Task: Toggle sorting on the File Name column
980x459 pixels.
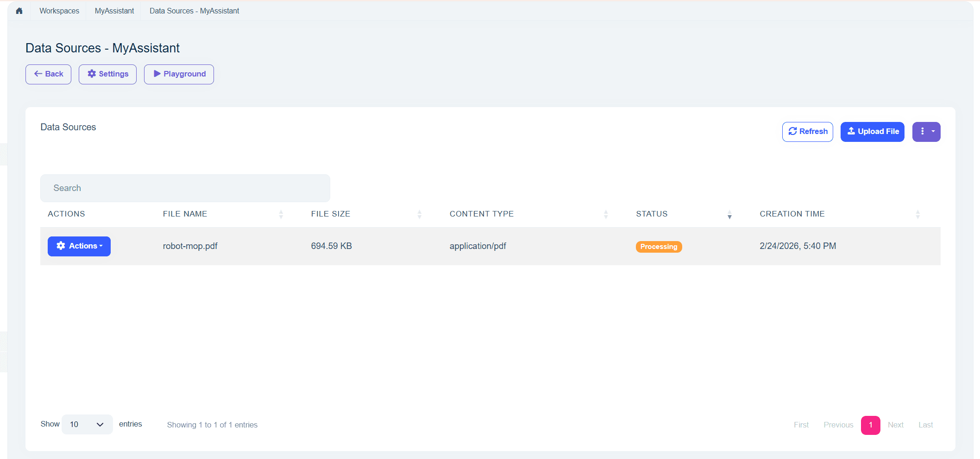Action: (x=281, y=214)
